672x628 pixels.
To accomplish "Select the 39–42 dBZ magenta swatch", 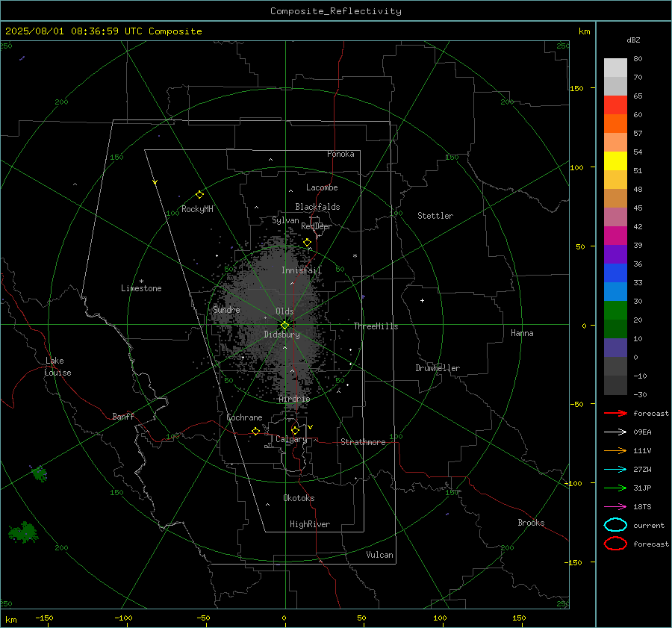I will (x=615, y=236).
